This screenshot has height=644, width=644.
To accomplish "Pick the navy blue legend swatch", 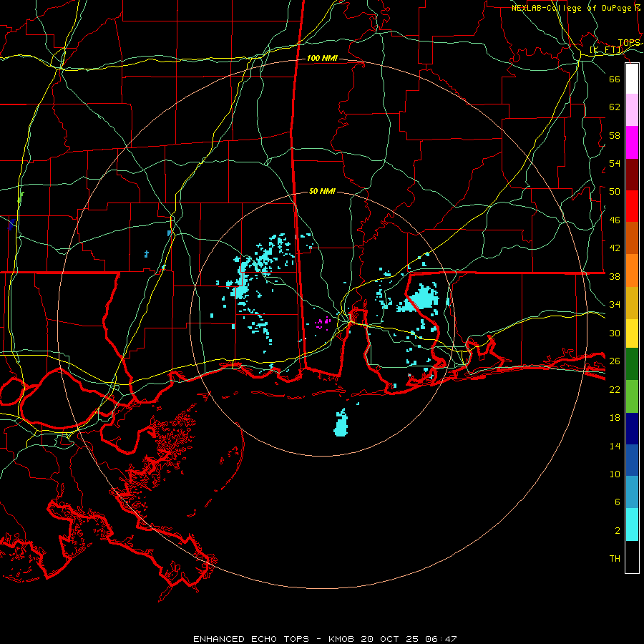I will coord(632,429).
